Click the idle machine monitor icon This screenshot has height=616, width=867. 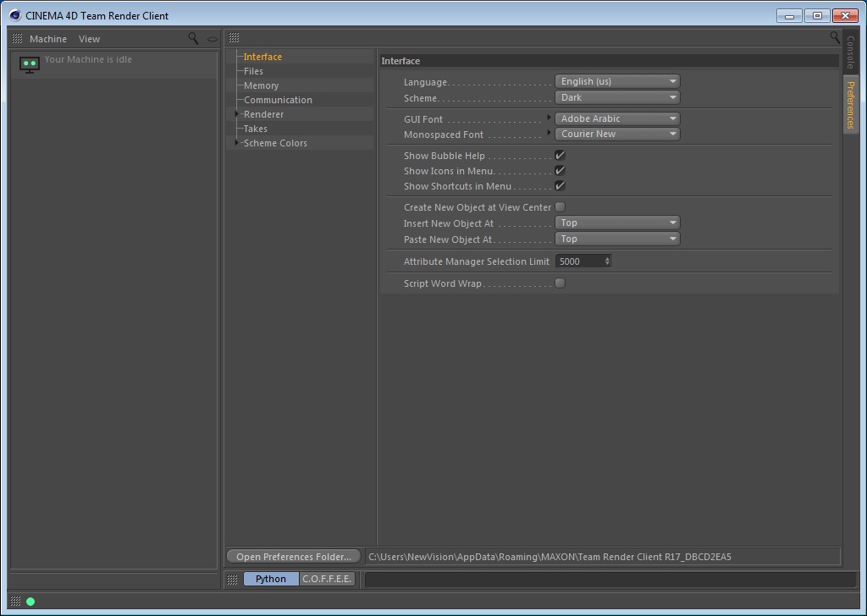pos(30,64)
